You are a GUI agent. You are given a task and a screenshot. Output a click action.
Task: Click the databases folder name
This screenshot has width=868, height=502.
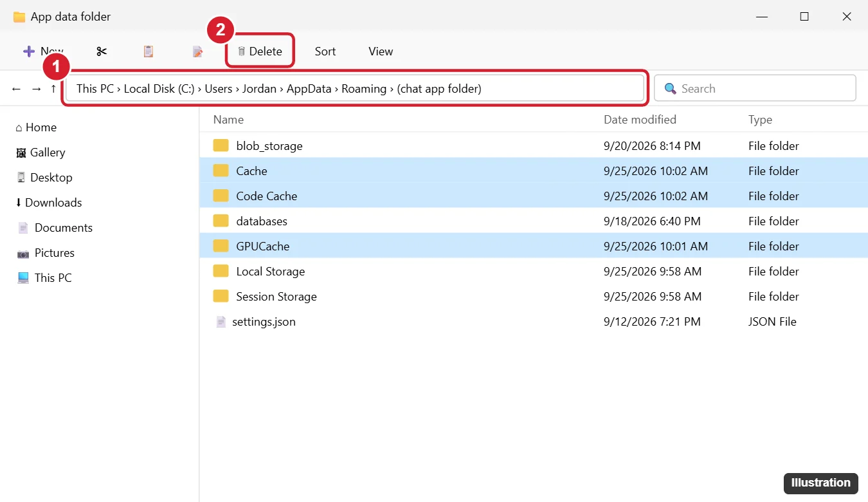[262, 221]
